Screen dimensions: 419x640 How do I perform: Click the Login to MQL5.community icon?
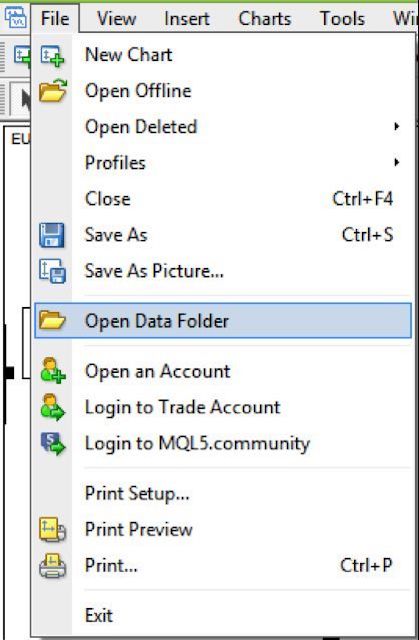[x=53, y=443]
